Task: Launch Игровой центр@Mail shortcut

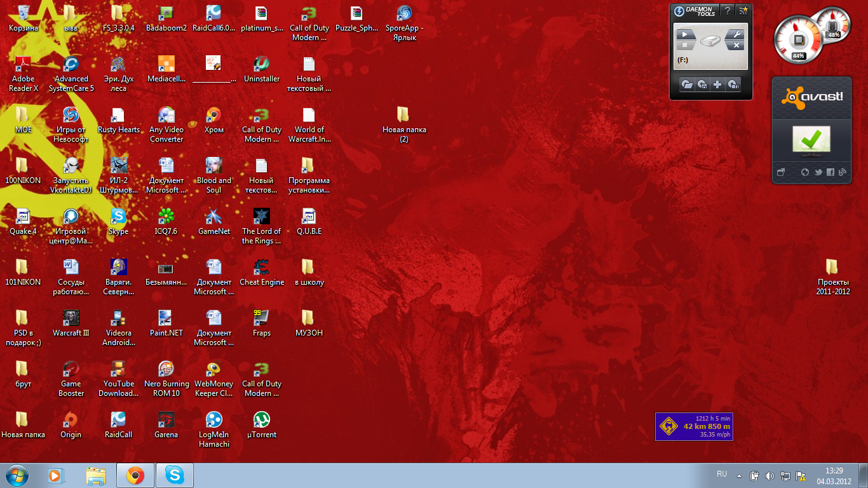Action: tap(71, 226)
